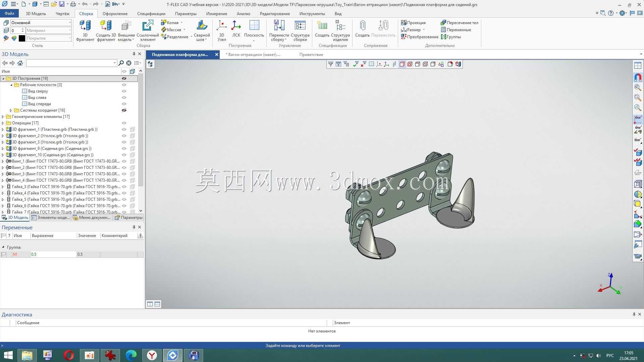Open the Переменные editor from ribbon
644x362 pixels.
click(456, 30)
